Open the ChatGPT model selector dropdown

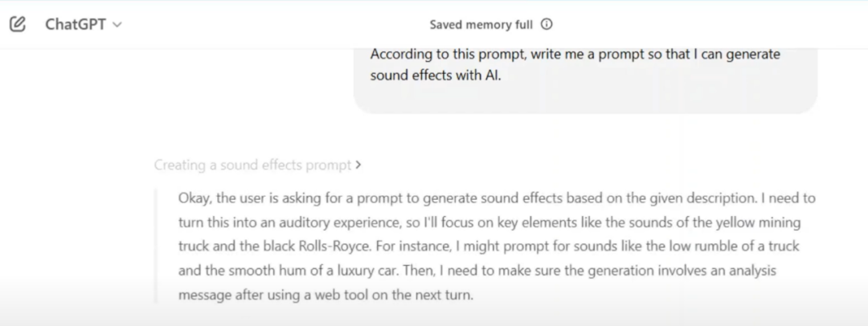click(83, 24)
